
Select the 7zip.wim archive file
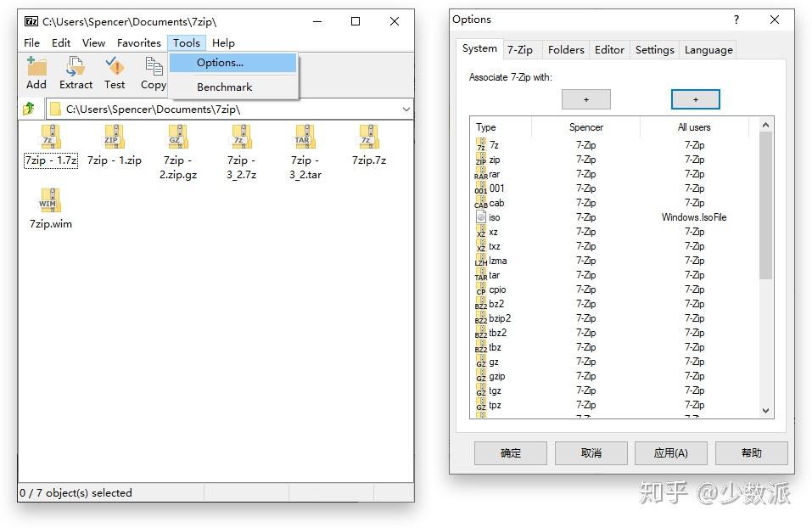point(51,208)
